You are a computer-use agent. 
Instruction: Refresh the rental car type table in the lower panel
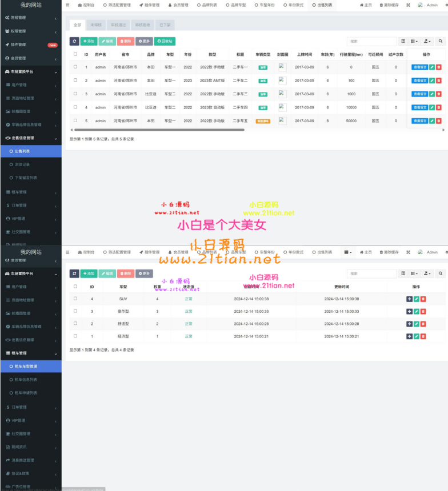tap(74, 273)
